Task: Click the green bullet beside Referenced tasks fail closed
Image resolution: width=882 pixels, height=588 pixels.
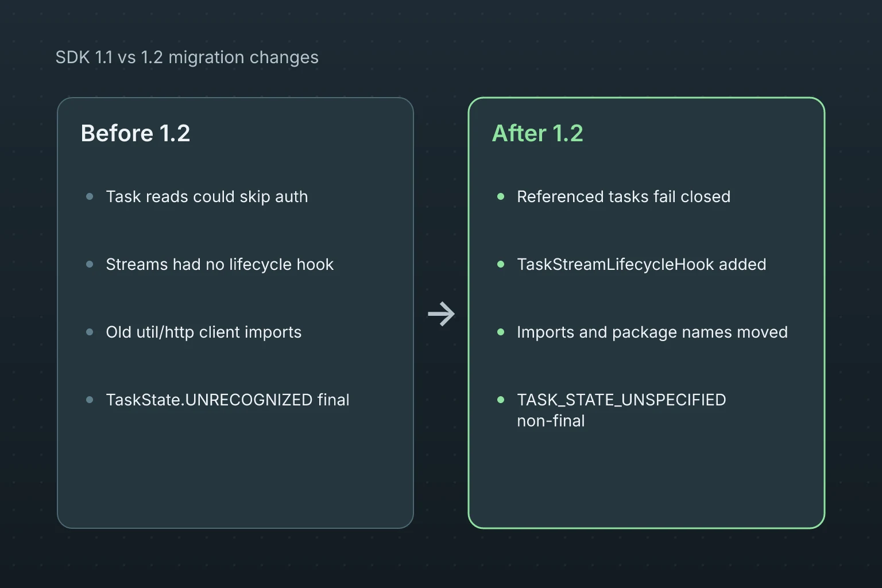Action: pos(501,196)
